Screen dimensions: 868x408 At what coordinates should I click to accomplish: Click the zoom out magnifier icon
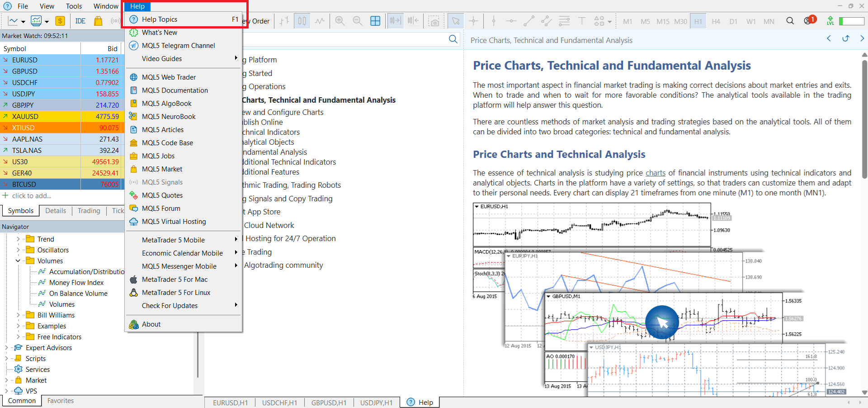pyautogui.click(x=358, y=21)
